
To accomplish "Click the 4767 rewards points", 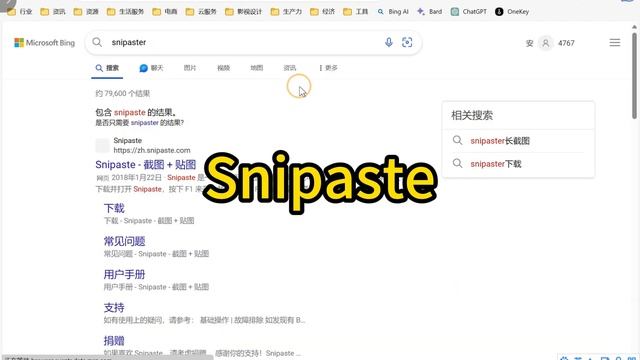I will pos(566,43).
